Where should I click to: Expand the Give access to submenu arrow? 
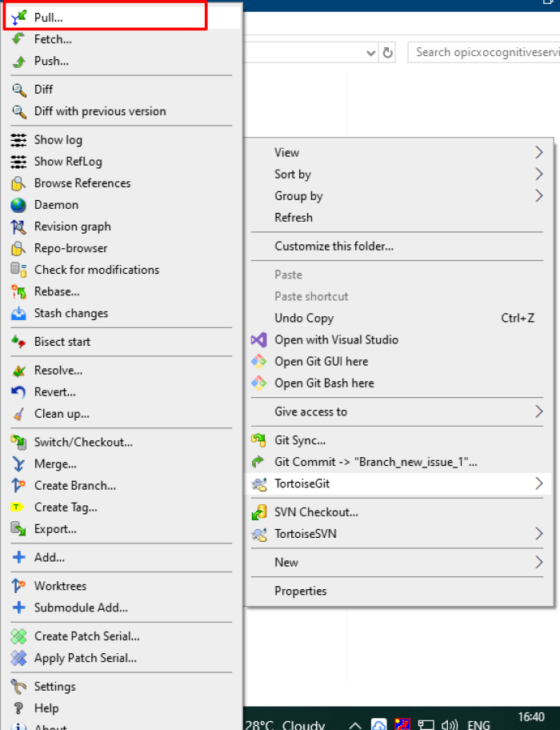coord(538,411)
